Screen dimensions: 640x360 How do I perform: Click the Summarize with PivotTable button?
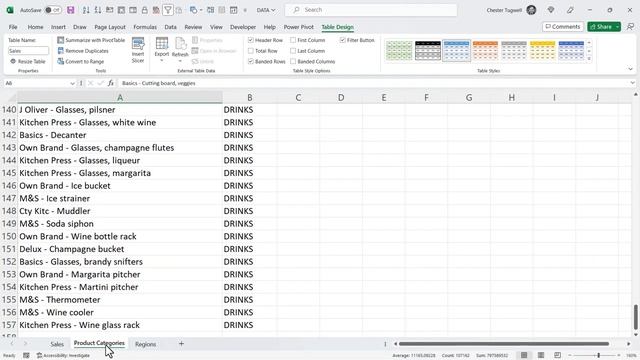91,40
